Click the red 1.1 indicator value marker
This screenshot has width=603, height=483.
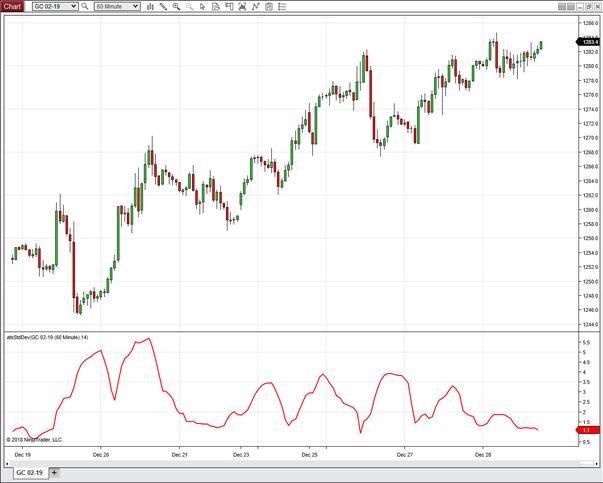587,428
